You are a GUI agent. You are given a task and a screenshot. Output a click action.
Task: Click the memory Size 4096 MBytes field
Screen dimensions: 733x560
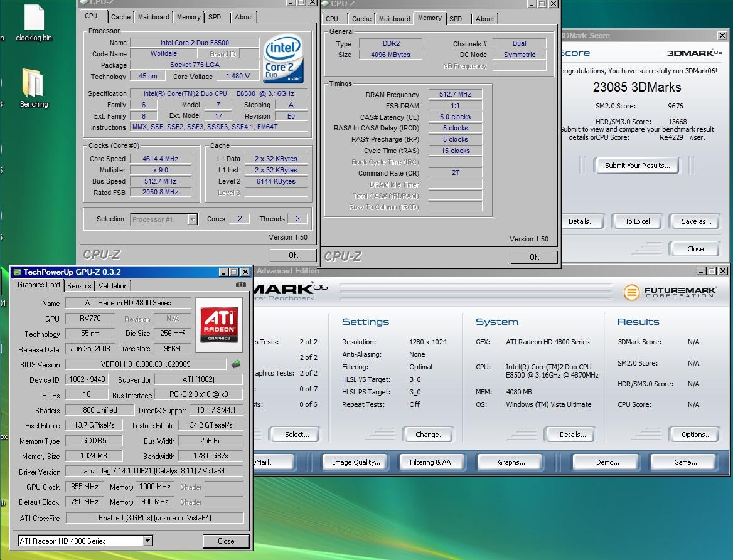(x=390, y=55)
